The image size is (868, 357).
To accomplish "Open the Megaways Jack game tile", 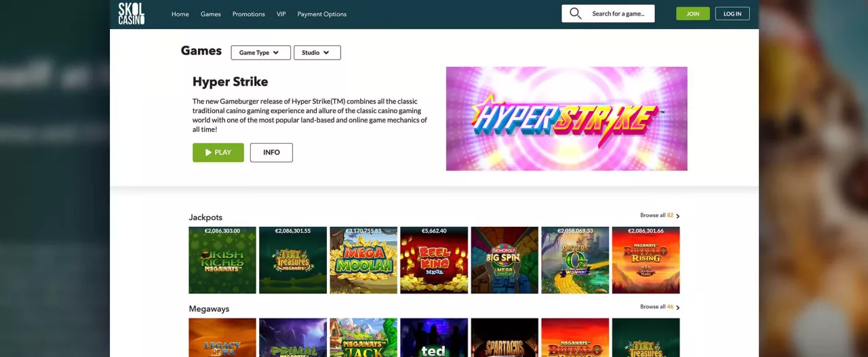I will tap(363, 337).
